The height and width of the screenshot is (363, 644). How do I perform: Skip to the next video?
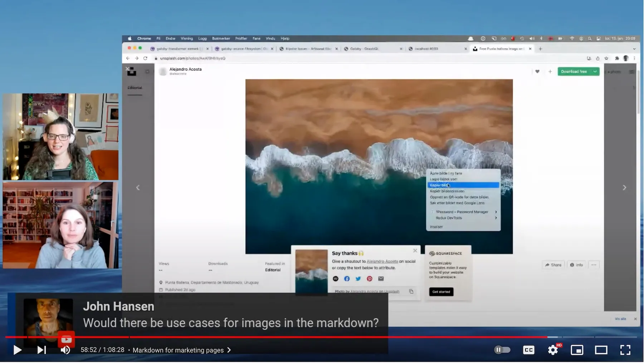[42, 350]
